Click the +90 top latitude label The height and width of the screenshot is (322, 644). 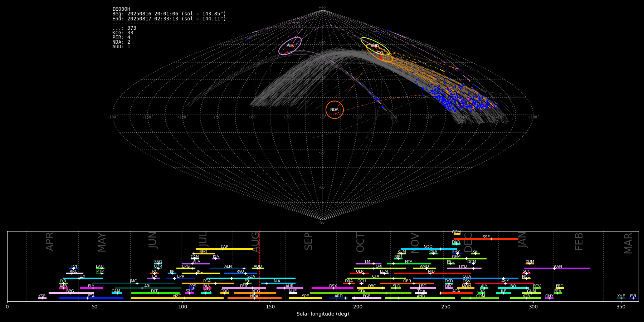pos(323,8)
